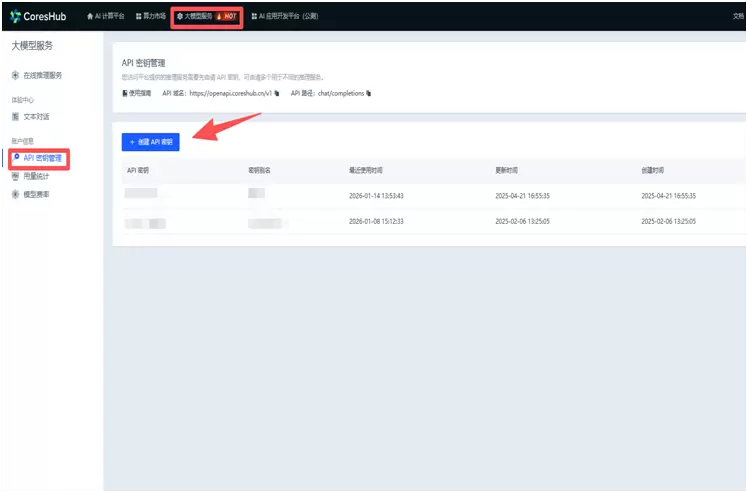Screen dimensions: 748x493
Task: Click the 创建 API 密钥 button
Action: (150, 143)
